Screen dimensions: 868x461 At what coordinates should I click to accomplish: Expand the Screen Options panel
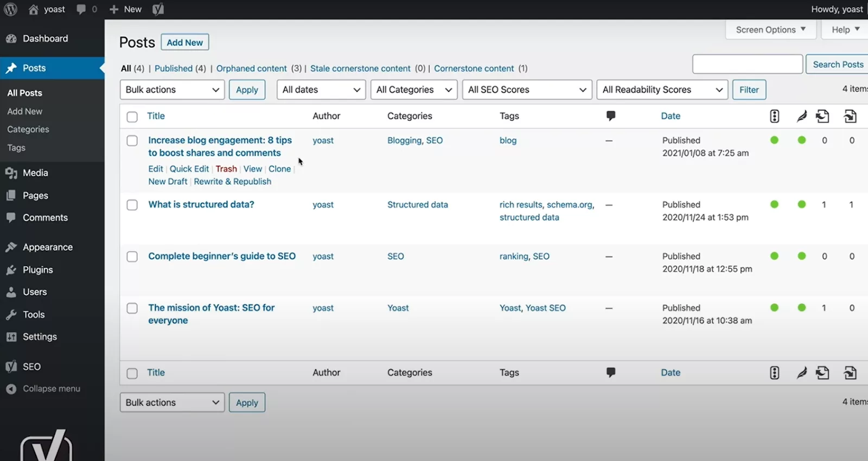pos(771,30)
